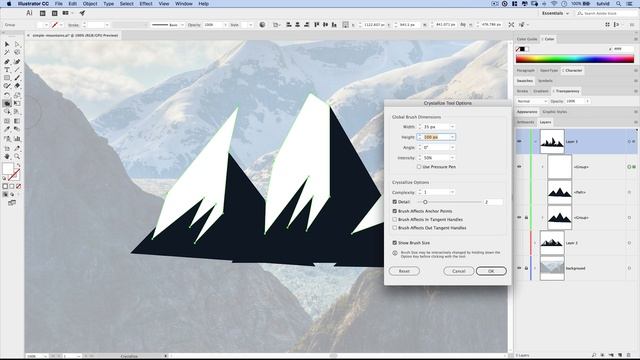Open the Window menu
Viewport: 640px width, 360px height.
click(x=184, y=4)
